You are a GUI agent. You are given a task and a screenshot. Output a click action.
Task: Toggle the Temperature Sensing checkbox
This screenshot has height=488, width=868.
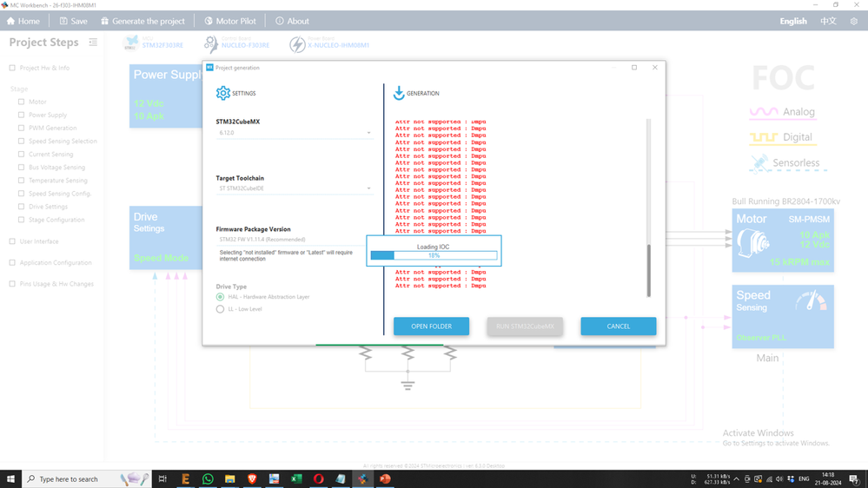coord(21,181)
